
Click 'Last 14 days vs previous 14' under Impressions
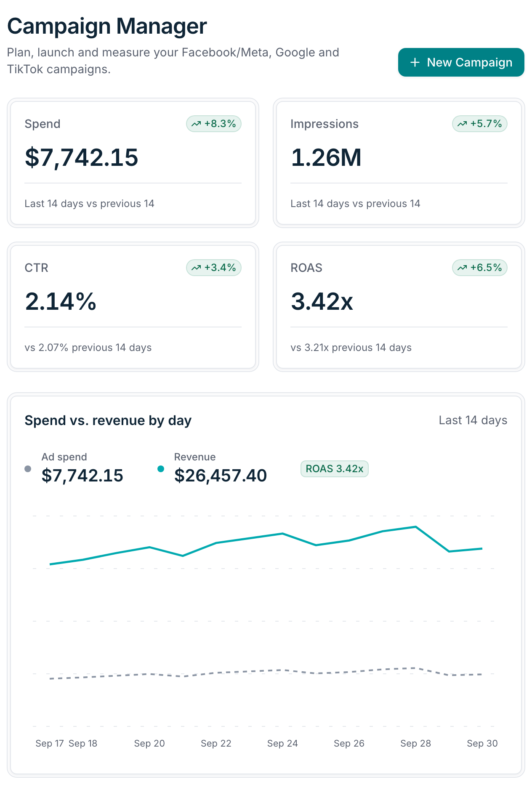356,204
